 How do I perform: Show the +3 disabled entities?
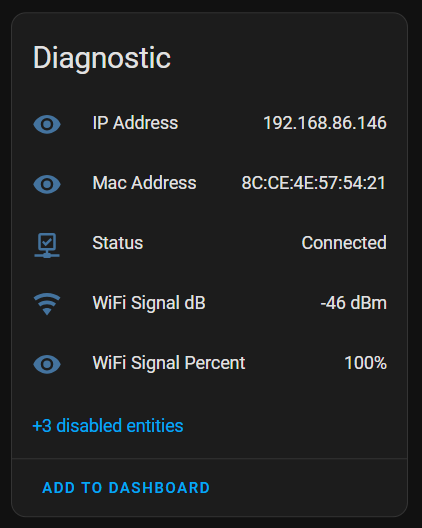click(108, 426)
